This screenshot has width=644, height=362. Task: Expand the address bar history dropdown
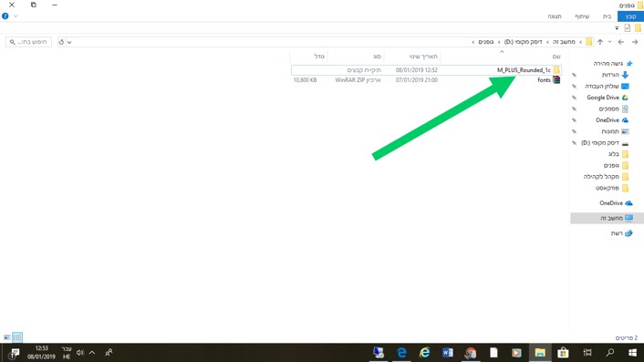(x=69, y=42)
